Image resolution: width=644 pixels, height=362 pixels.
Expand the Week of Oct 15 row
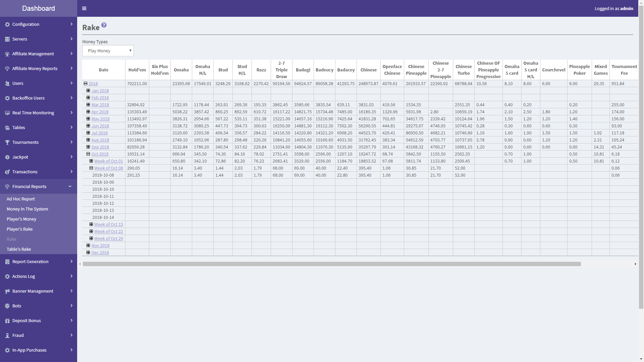tap(91, 224)
